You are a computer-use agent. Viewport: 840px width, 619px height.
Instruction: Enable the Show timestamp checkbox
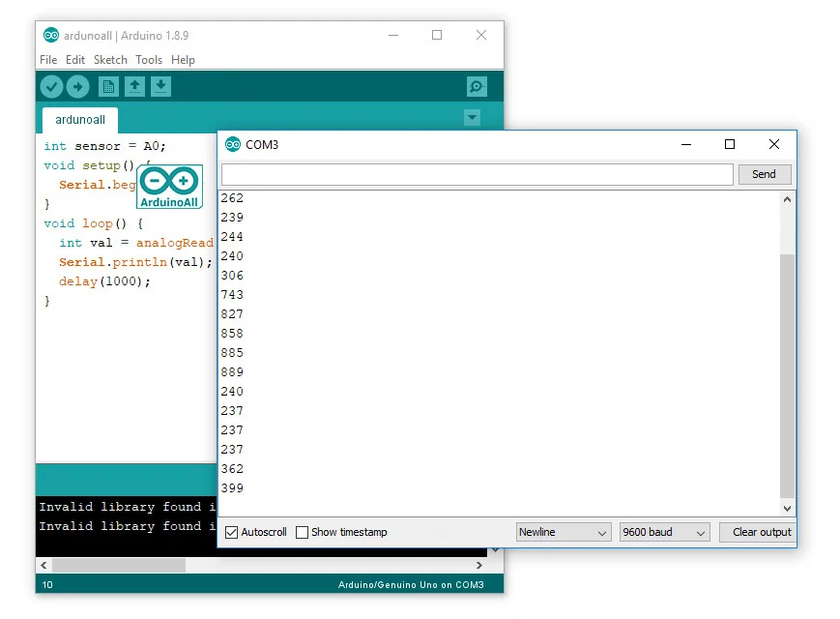[x=303, y=532]
